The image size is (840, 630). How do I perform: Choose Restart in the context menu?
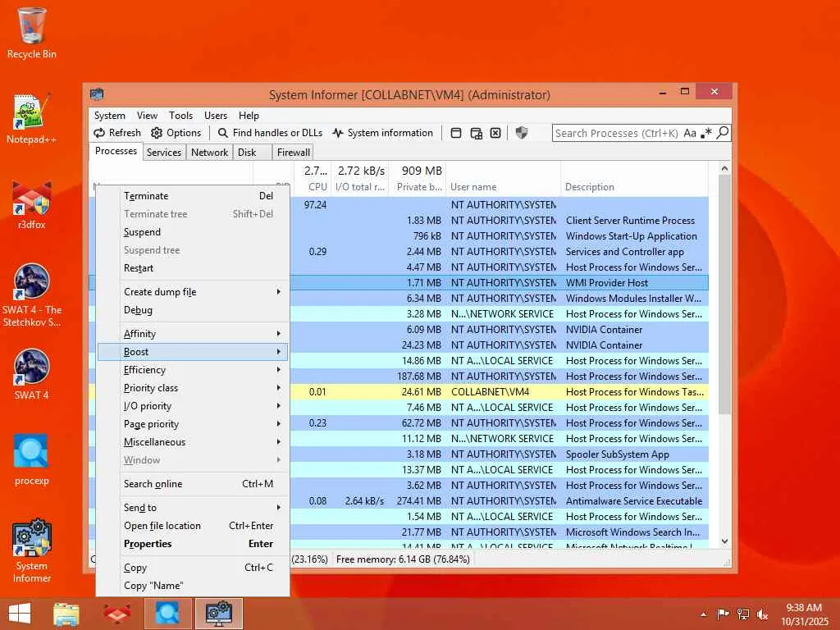193,268
